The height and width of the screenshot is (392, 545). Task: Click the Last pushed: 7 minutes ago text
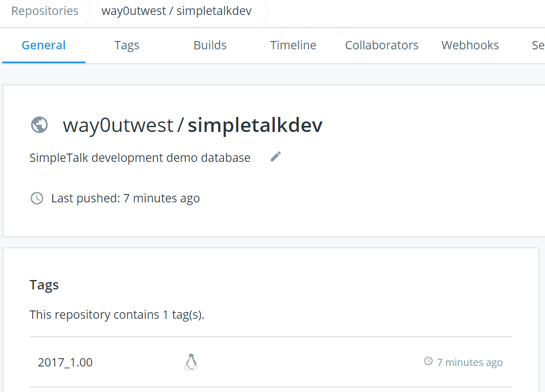125,198
